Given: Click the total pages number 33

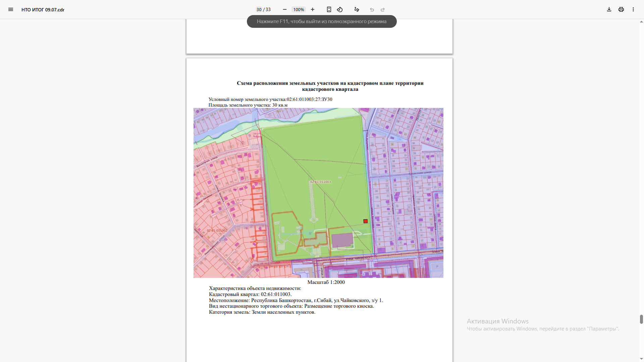Looking at the screenshot, I should tap(268, 9).
